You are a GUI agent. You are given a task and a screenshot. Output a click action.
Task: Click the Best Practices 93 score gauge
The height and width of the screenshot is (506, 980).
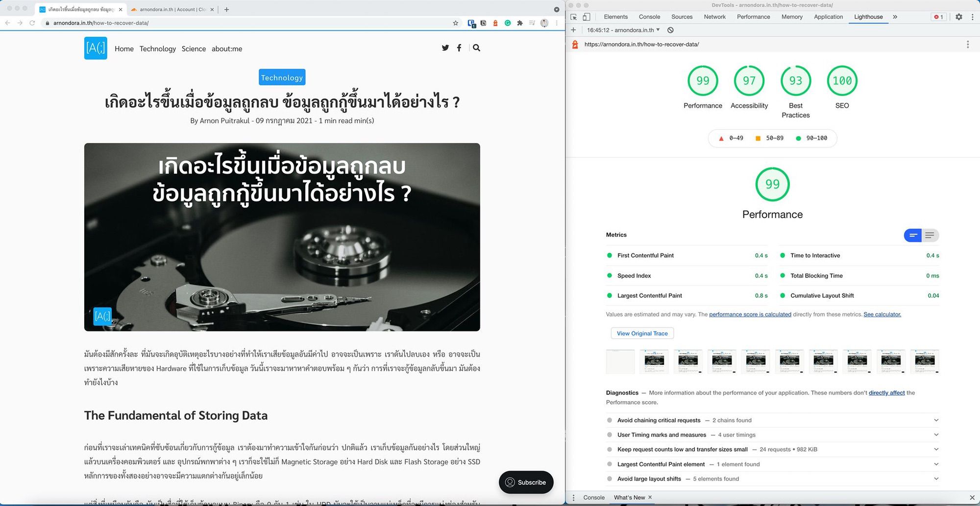pyautogui.click(x=796, y=81)
